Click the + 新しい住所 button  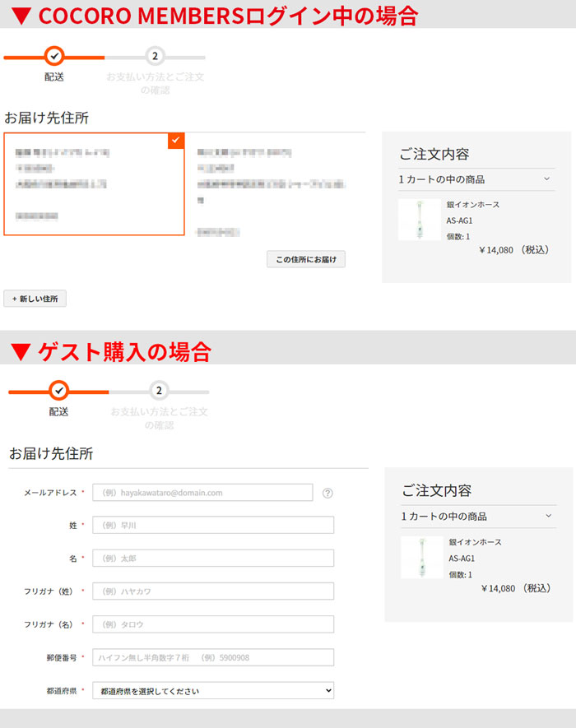point(35,299)
